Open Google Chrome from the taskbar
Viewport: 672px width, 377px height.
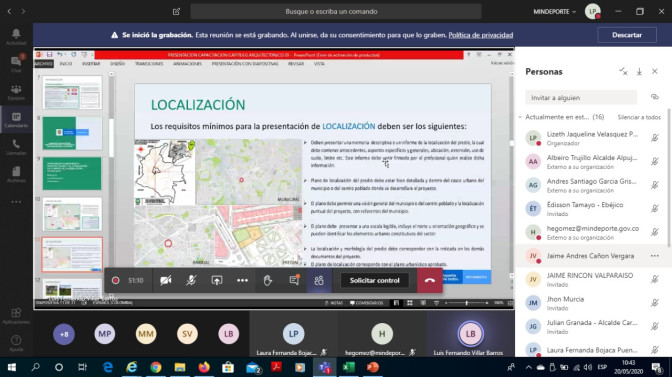(156, 367)
